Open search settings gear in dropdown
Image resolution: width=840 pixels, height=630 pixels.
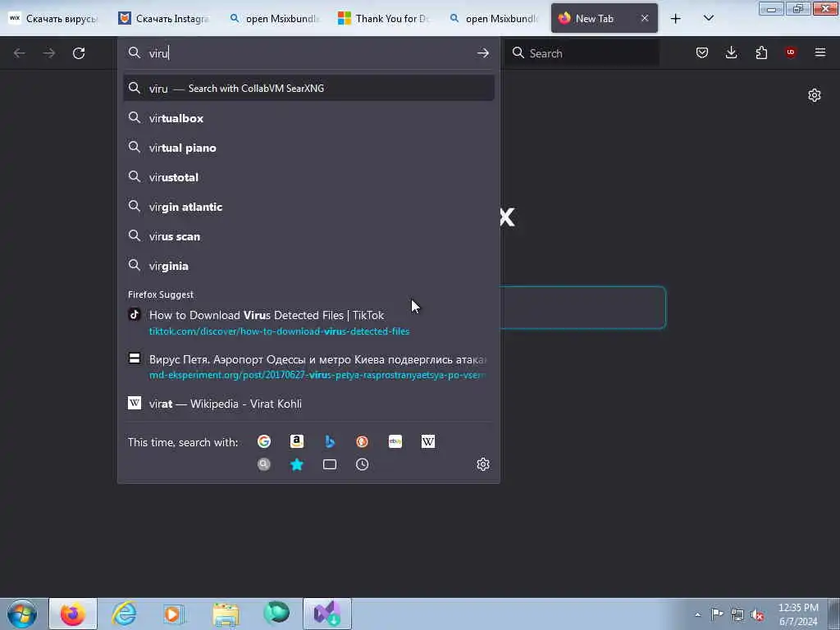(x=483, y=464)
